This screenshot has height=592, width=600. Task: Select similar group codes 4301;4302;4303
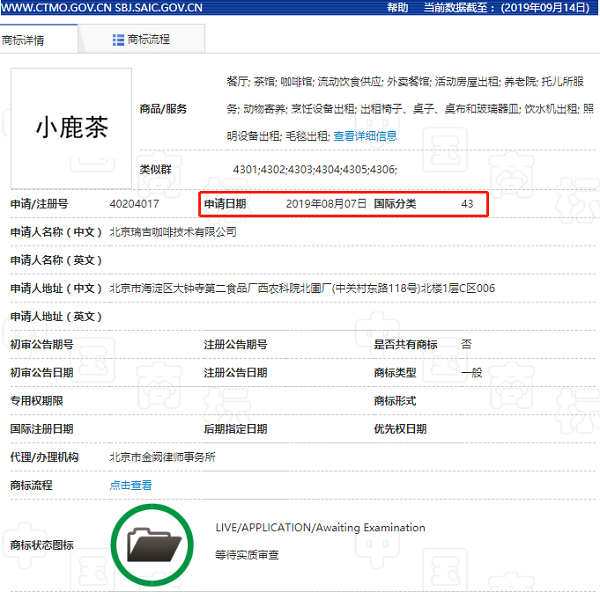coord(315,169)
